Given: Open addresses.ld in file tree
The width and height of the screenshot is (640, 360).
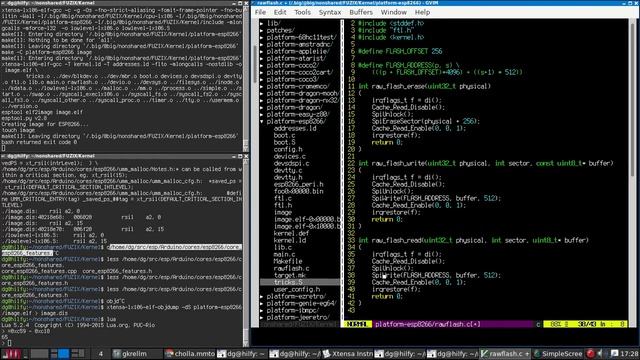Looking at the screenshot, I should coord(295,129).
